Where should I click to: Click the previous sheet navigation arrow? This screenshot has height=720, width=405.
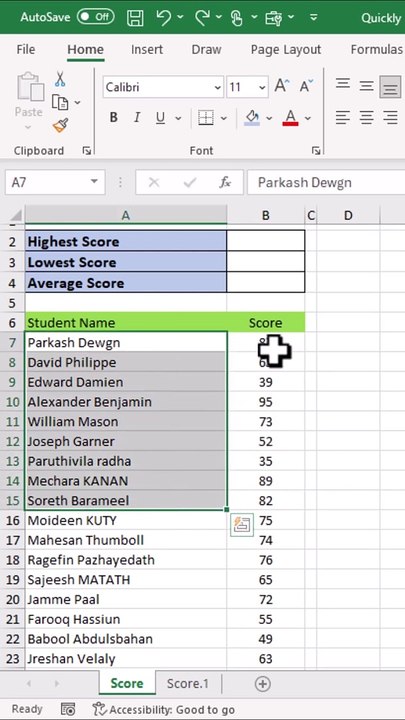pos(28,684)
